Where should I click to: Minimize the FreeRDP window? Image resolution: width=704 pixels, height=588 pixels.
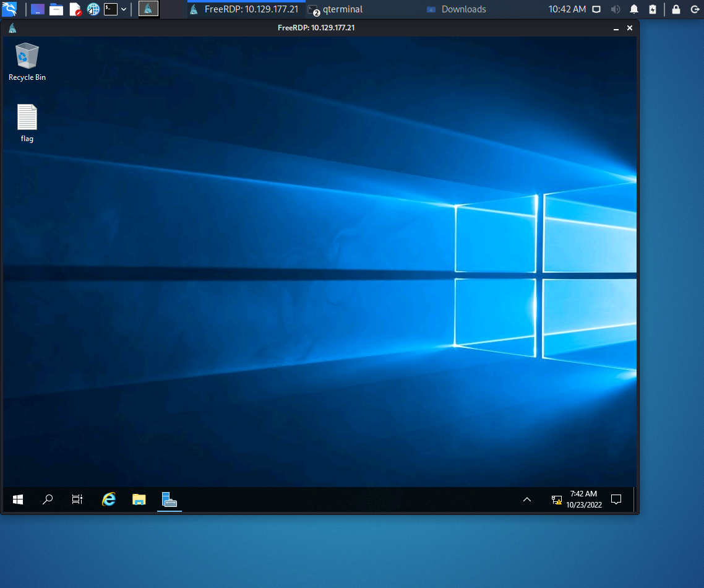(616, 28)
